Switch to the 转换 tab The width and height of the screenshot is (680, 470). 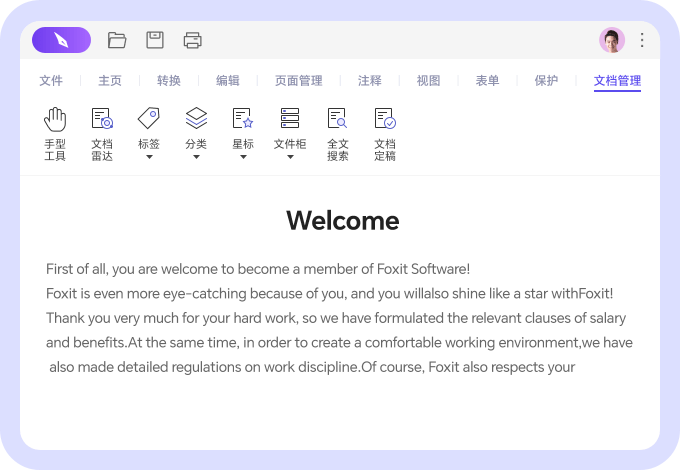click(169, 81)
